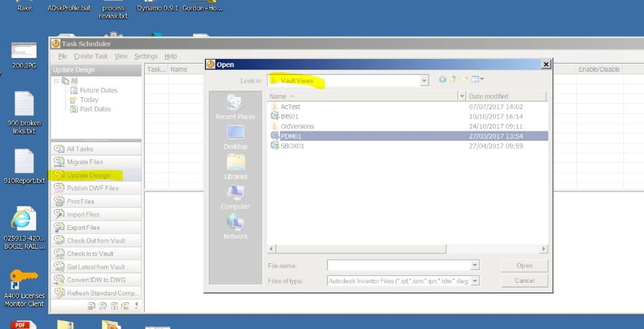This screenshot has height=329, width=644.
Task: Select Today in the tree
Action: point(89,100)
